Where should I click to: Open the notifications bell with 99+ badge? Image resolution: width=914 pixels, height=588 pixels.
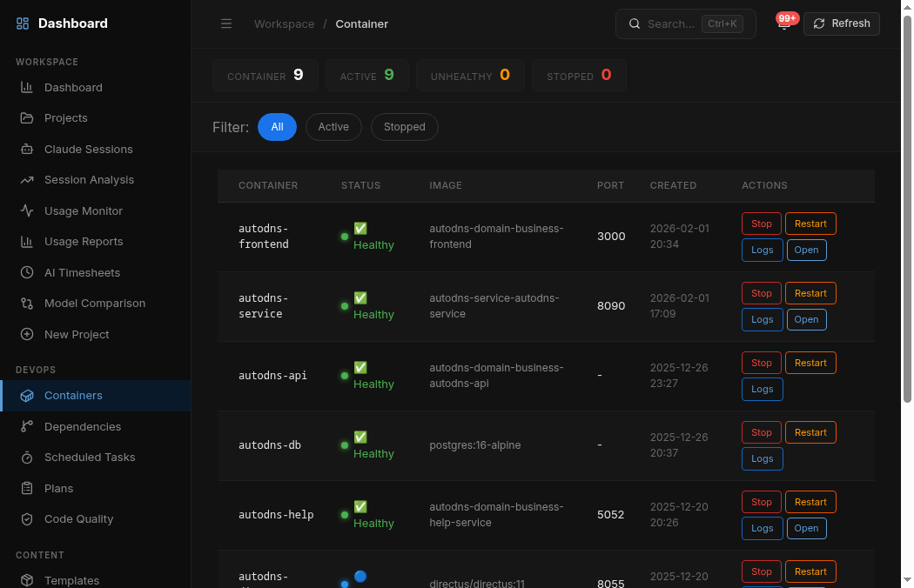click(x=783, y=23)
